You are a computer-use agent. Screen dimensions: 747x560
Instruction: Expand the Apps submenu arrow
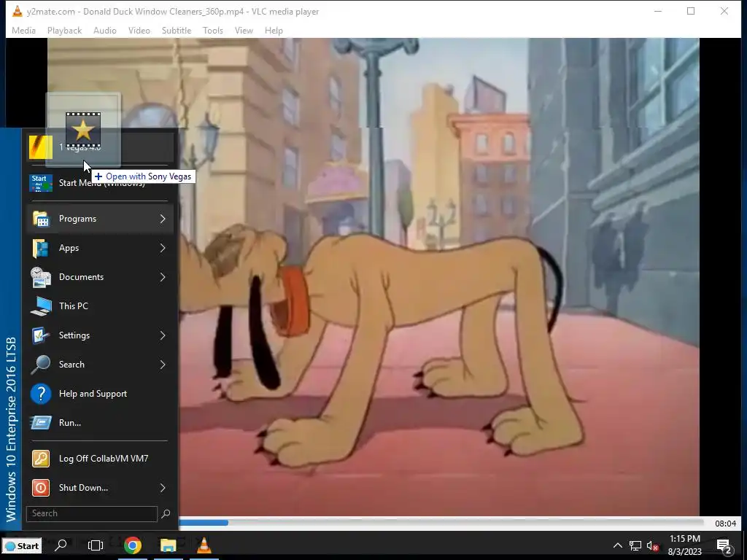[x=163, y=248]
